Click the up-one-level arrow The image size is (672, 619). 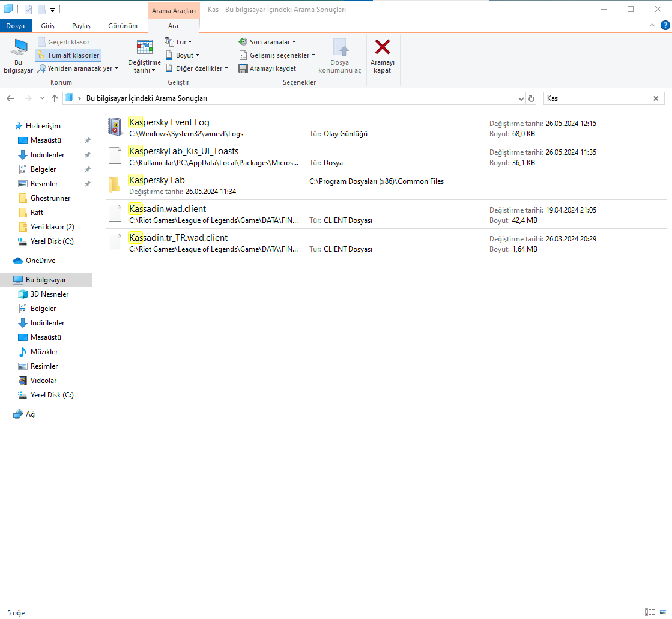(55, 98)
